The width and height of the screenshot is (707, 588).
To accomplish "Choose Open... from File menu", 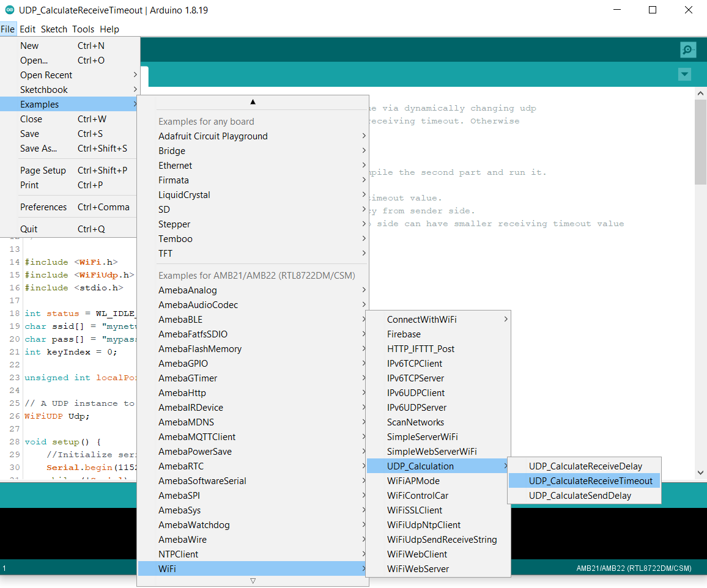I will pyautogui.click(x=70, y=61).
